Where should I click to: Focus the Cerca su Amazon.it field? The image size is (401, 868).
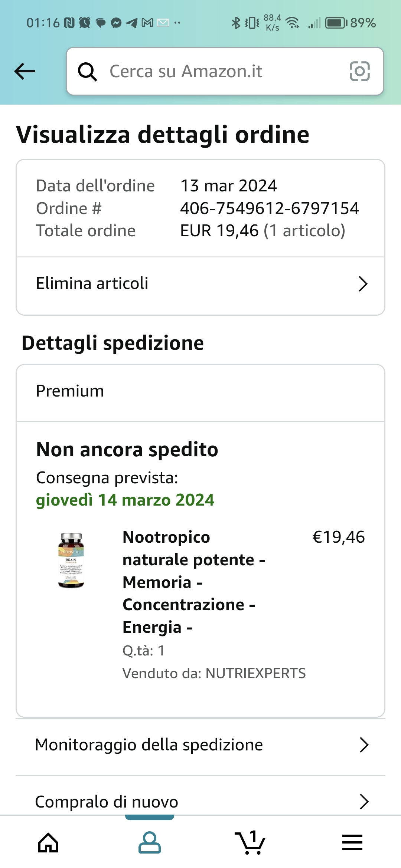(223, 71)
